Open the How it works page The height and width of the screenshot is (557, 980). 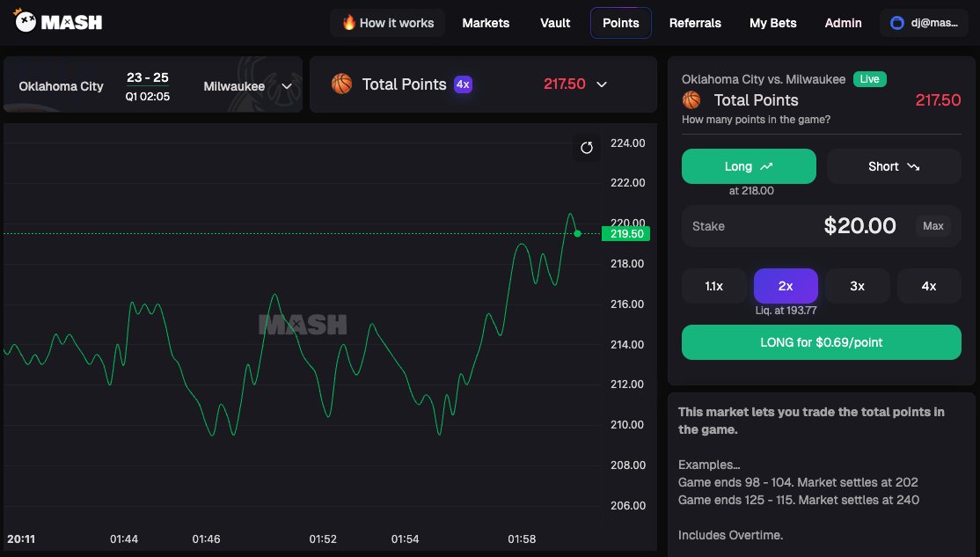[x=387, y=23]
